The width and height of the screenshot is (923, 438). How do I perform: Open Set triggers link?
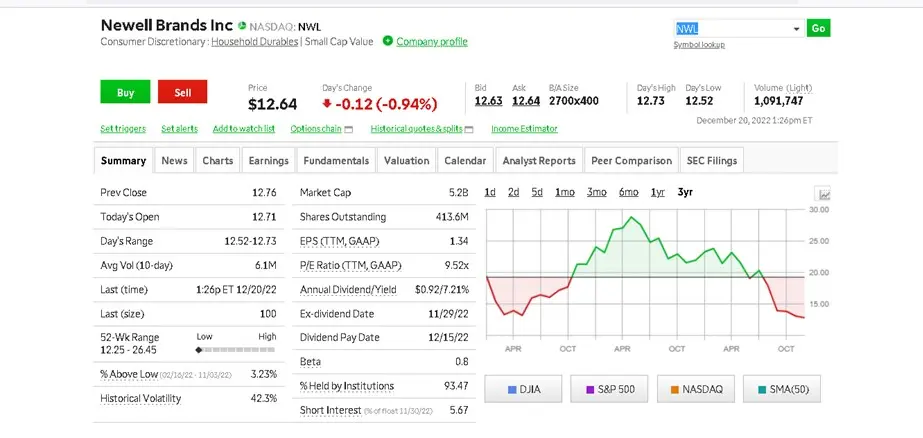pyautogui.click(x=123, y=129)
